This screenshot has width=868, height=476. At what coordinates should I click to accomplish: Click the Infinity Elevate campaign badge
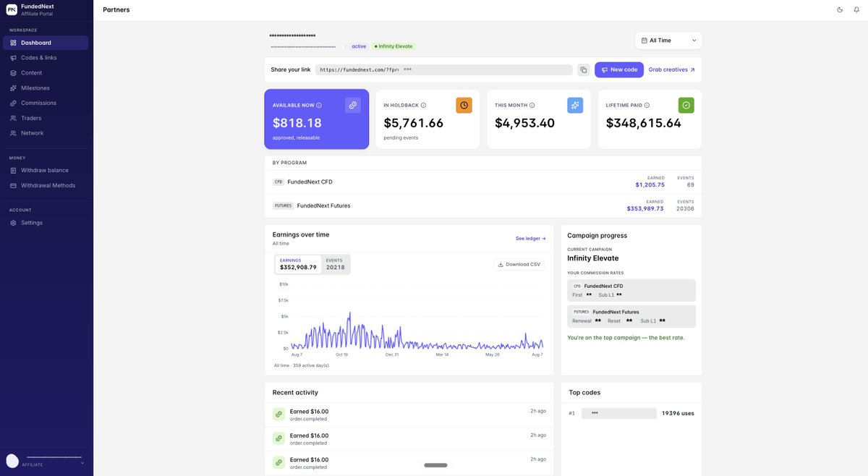pyautogui.click(x=393, y=46)
